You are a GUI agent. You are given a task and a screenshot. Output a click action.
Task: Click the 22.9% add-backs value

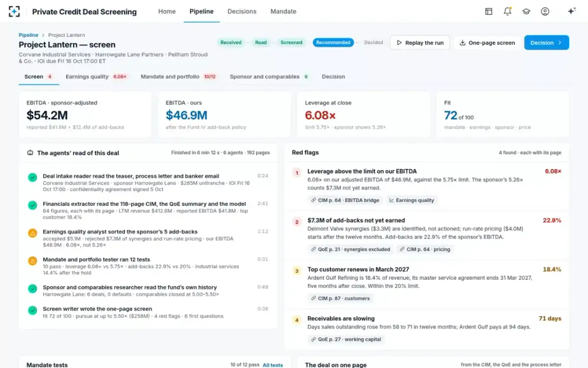(552, 220)
